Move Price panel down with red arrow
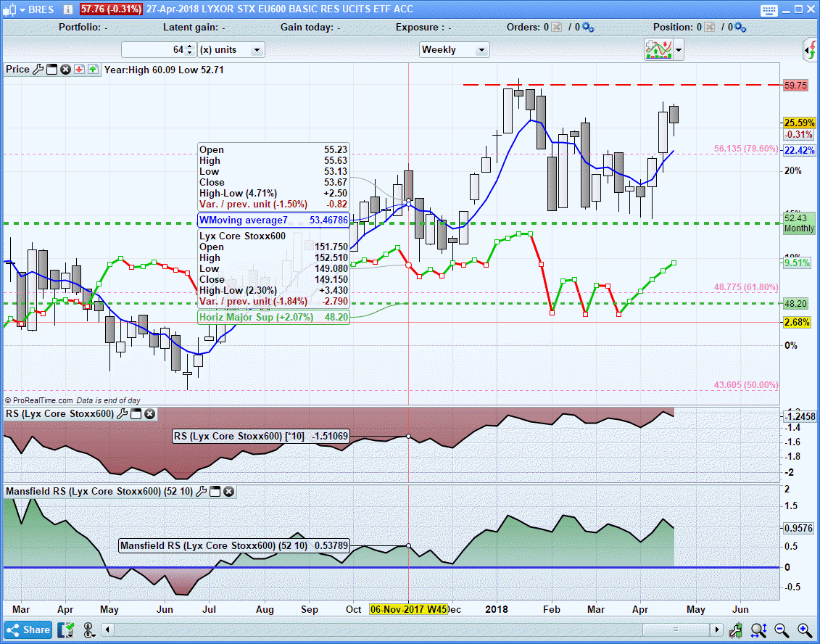This screenshot has width=820, height=644. click(80, 70)
